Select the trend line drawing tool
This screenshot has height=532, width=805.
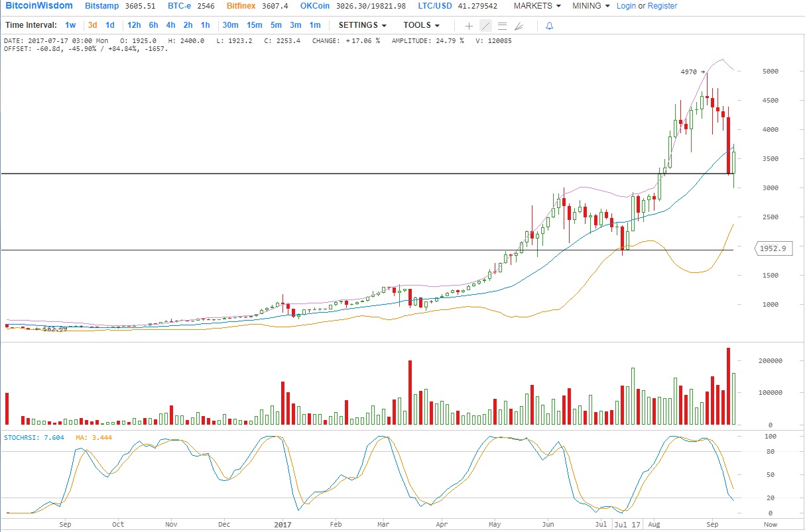(485, 26)
